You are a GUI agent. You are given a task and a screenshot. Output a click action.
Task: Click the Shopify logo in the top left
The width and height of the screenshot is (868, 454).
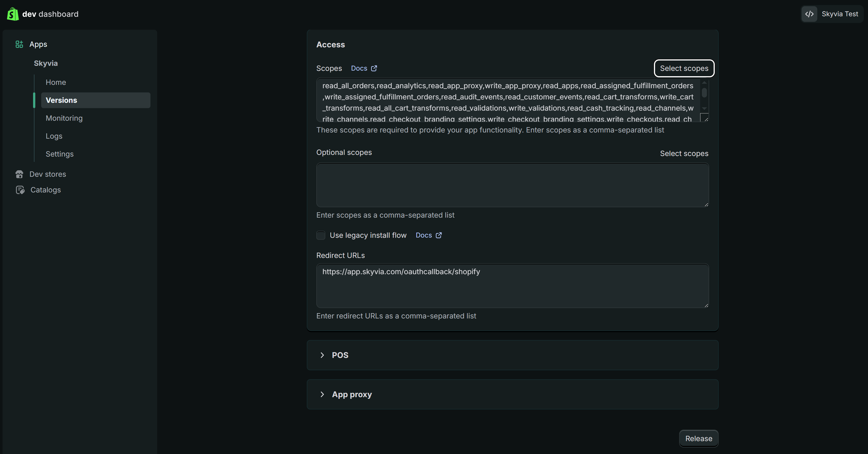12,14
